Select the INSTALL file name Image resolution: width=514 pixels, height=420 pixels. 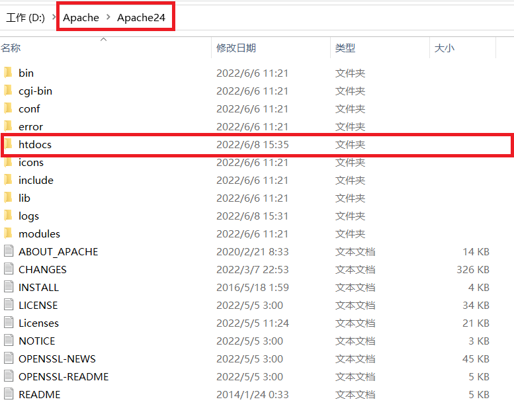tap(38, 287)
